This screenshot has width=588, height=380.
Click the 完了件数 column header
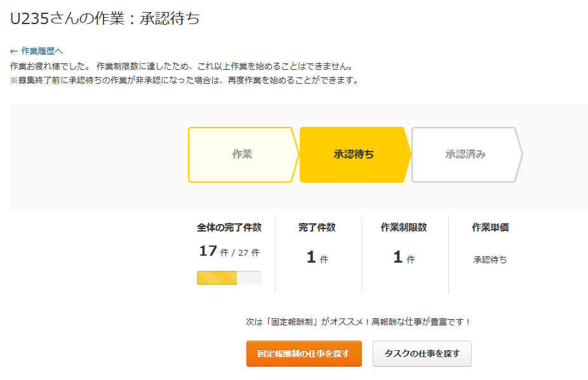317,227
